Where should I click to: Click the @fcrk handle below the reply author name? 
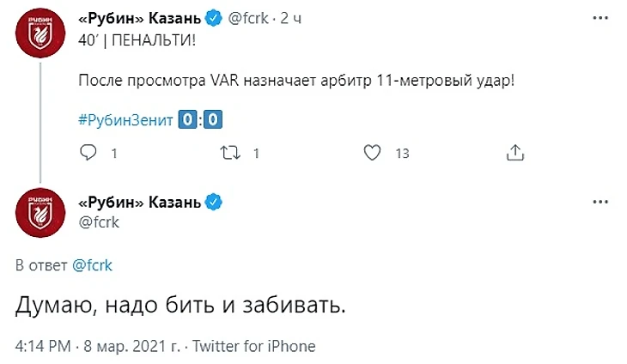98,222
